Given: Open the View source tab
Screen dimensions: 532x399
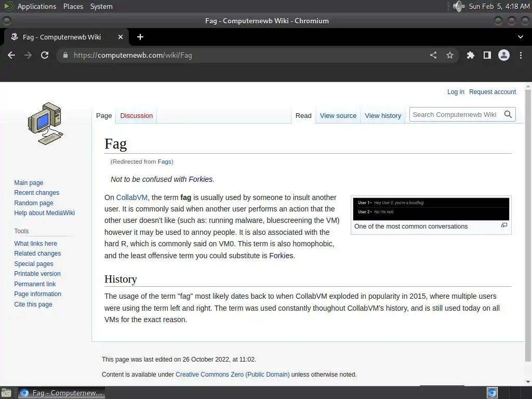Looking at the screenshot, I should click(338, 116).
